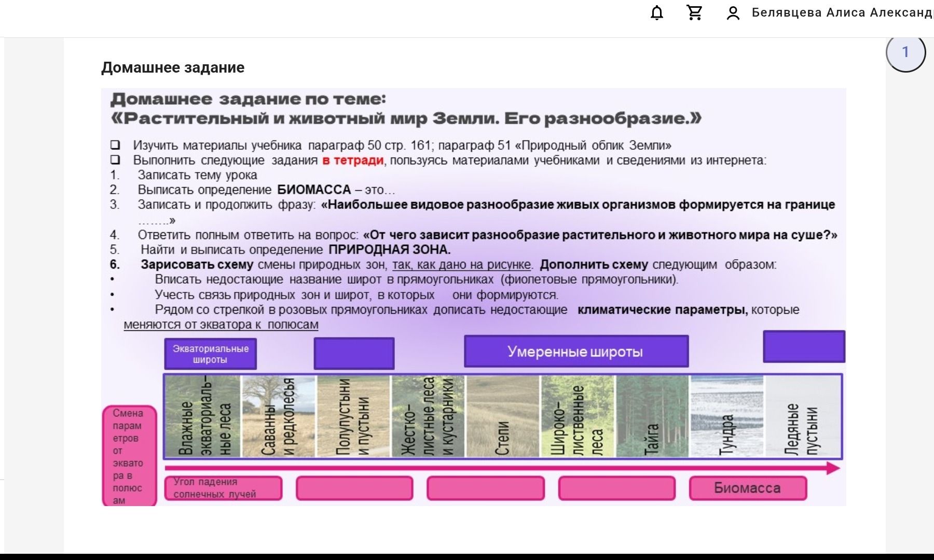Image resolution: width=934 pixels, height=560 pixels.
Task: Click "Саванны и редколесья" zone picture
Action: click(279, 416)
